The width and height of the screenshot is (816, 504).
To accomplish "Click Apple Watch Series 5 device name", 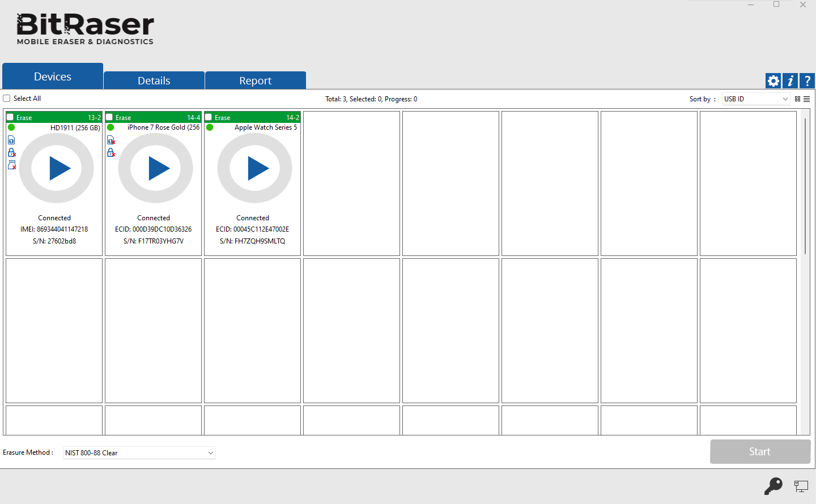I will click(266, 127).
